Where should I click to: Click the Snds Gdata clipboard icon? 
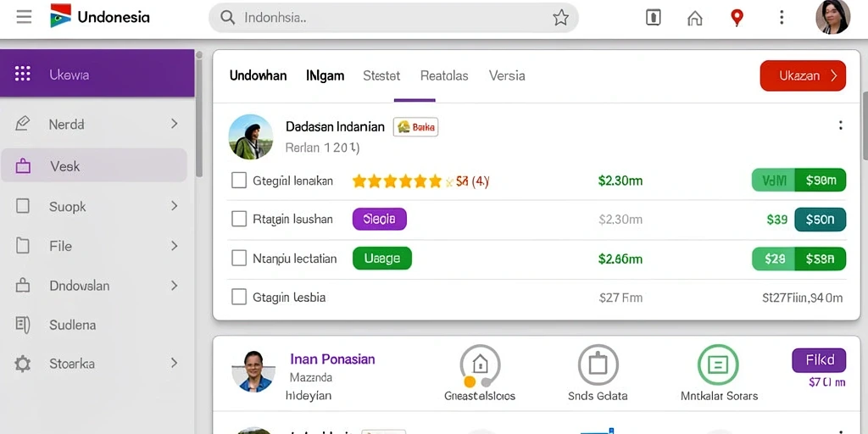pyautogui.click(x=598, y=364)
